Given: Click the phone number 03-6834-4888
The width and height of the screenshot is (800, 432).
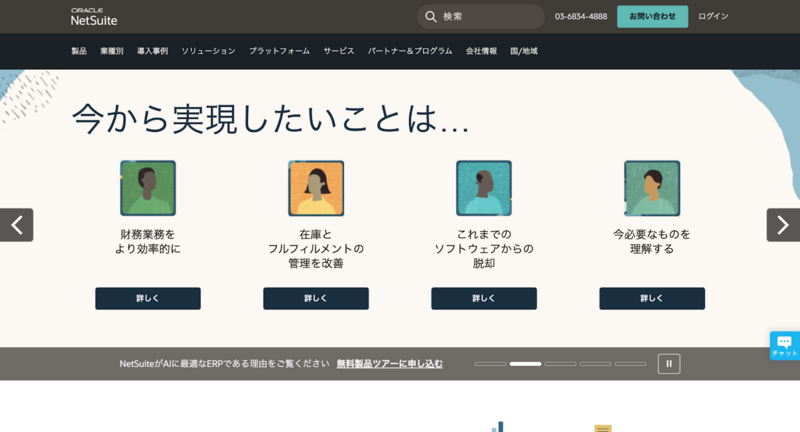Looking at the screenshot, I should click(581, 16).
